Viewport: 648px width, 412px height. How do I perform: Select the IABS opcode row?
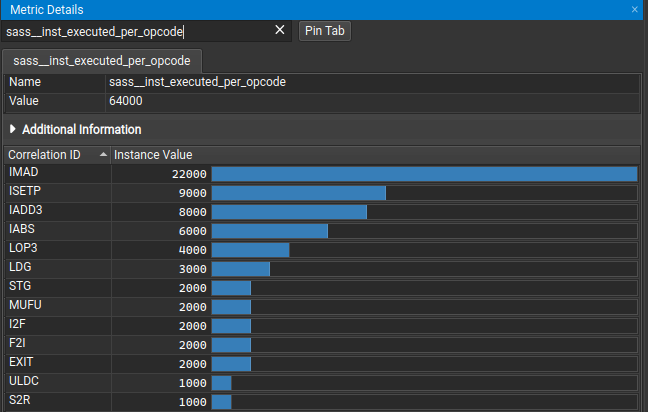(x=322, y=231)
